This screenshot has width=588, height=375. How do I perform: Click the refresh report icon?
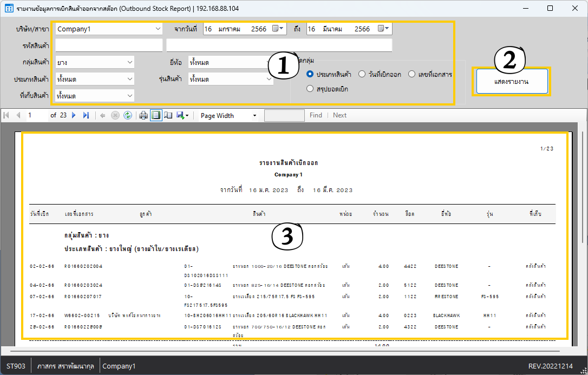127,115
